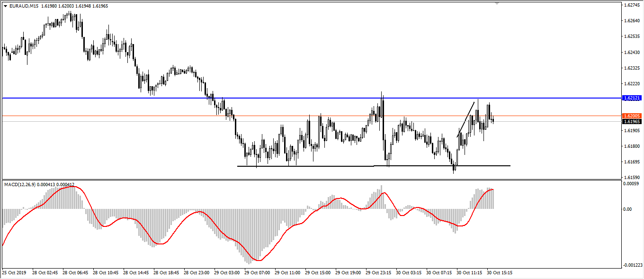Viewport: 644px width, 279px height.
Task: Click the 28 Oct 10:45 time label
Action: tap(106, 273)
